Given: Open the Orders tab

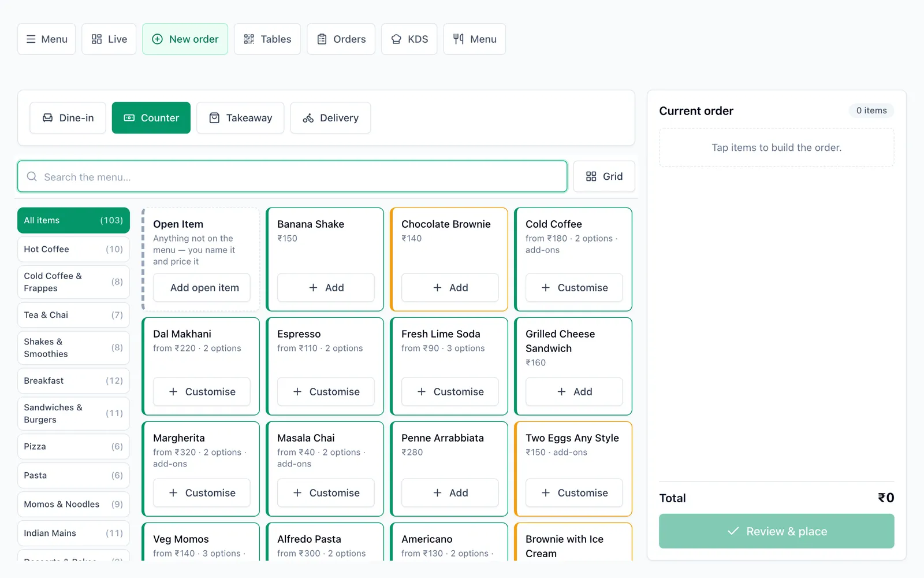Looking at the screenshot, I should click(x=341, y=39).
